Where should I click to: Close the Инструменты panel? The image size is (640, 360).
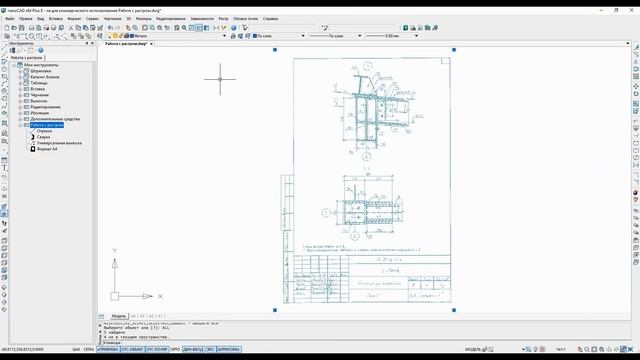pos(92,43)
